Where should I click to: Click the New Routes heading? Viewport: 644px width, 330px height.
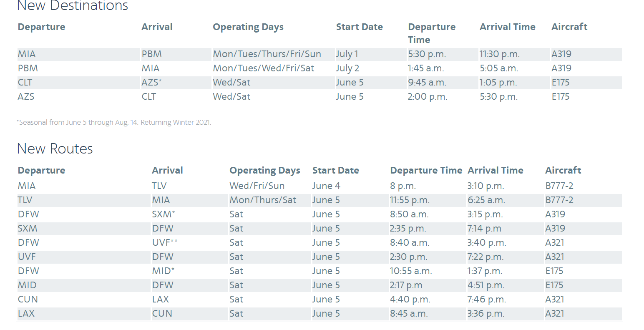click(x=55, y=149)
